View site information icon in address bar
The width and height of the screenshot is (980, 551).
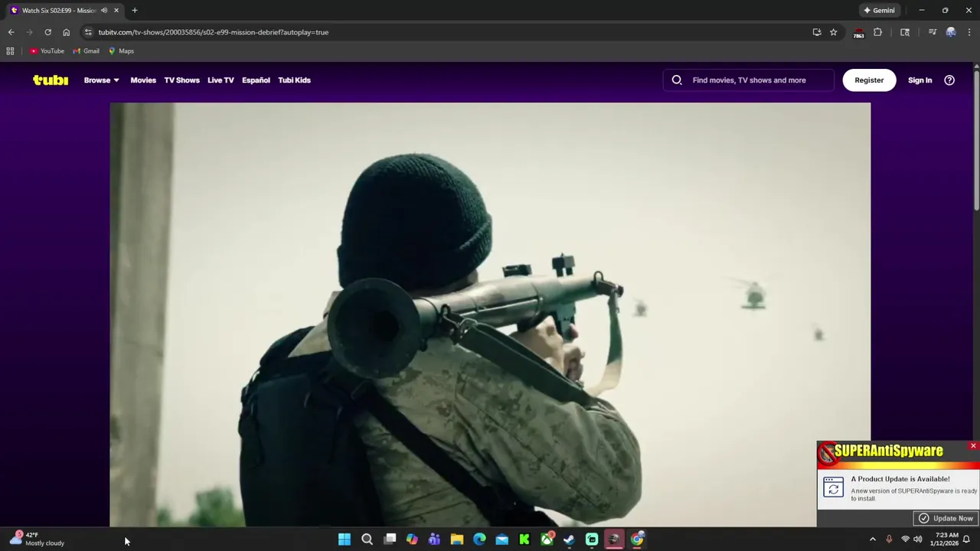click(x=88, y=32)
